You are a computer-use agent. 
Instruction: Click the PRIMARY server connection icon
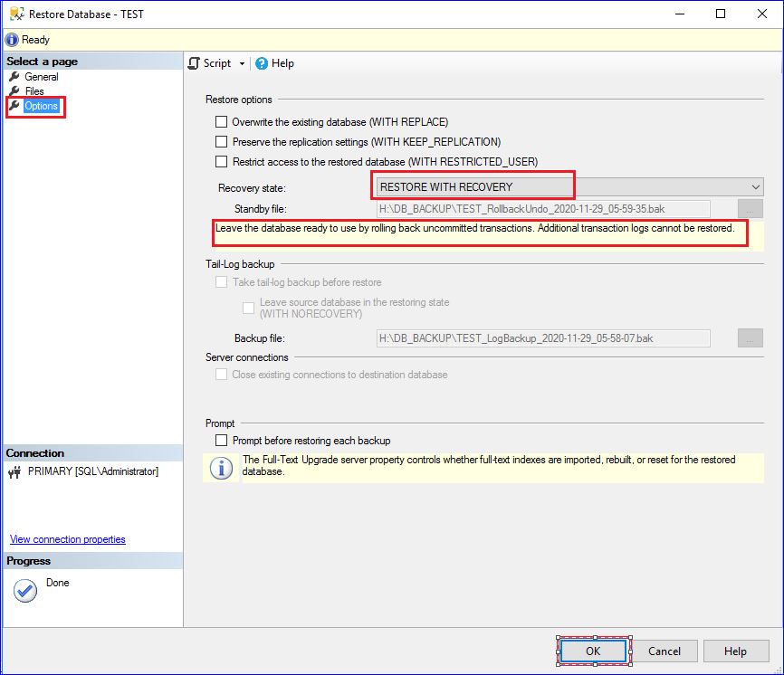tap(15, 471)
